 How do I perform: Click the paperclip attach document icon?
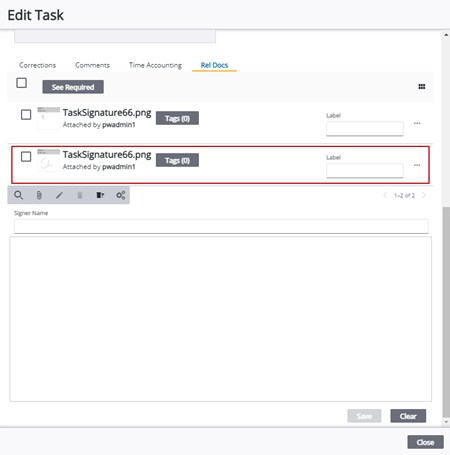(x=39, y=195)
